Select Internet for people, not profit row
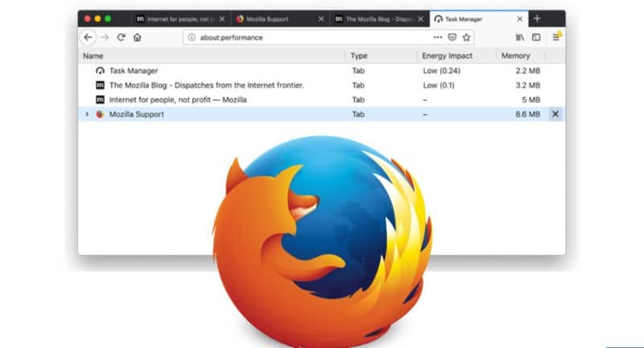 [x=321, y=99]
